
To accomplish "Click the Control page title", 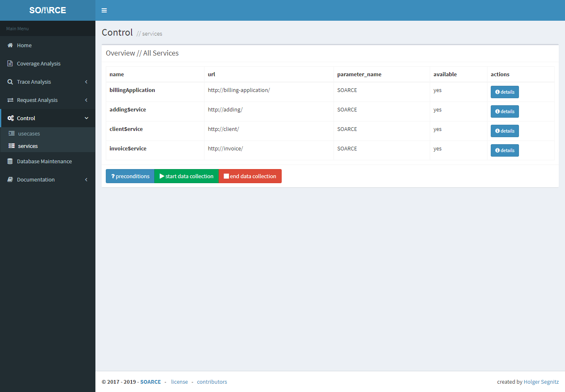I will click(x=117, y=32).
